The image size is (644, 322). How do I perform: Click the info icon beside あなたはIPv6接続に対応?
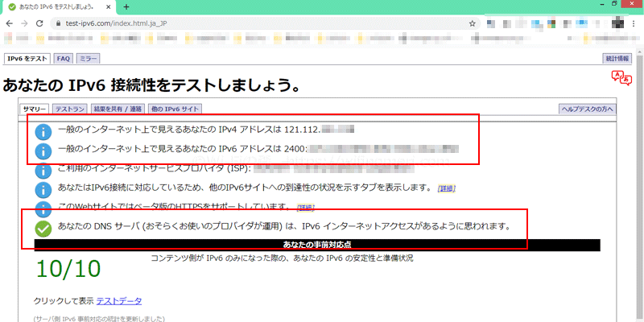click(43, 189)
